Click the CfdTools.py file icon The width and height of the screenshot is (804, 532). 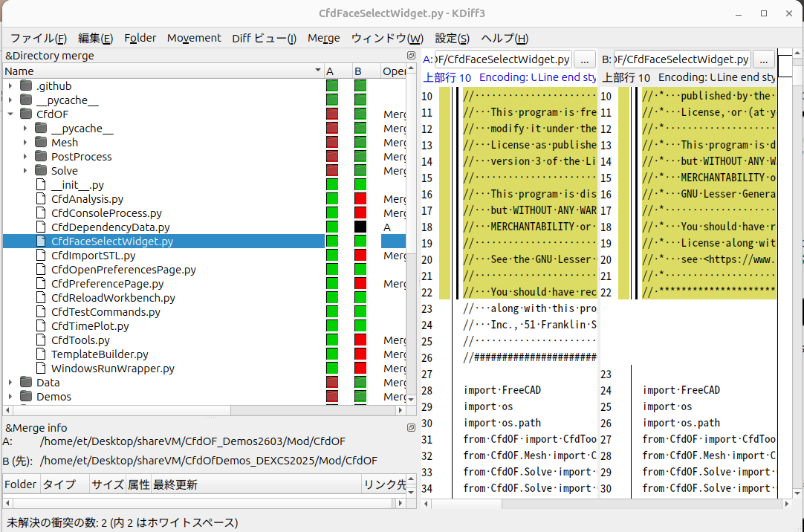42,340
